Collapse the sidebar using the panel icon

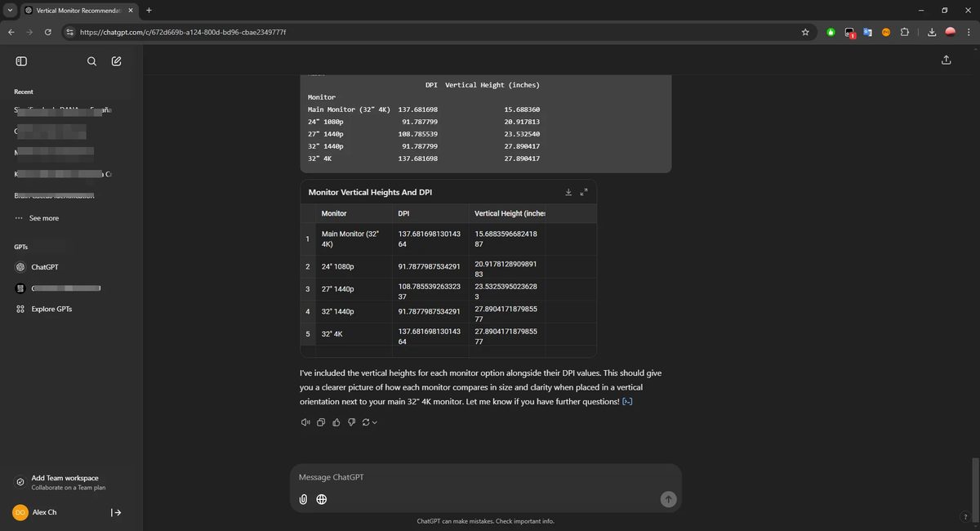pyautogui.click(x=21, y=60)
